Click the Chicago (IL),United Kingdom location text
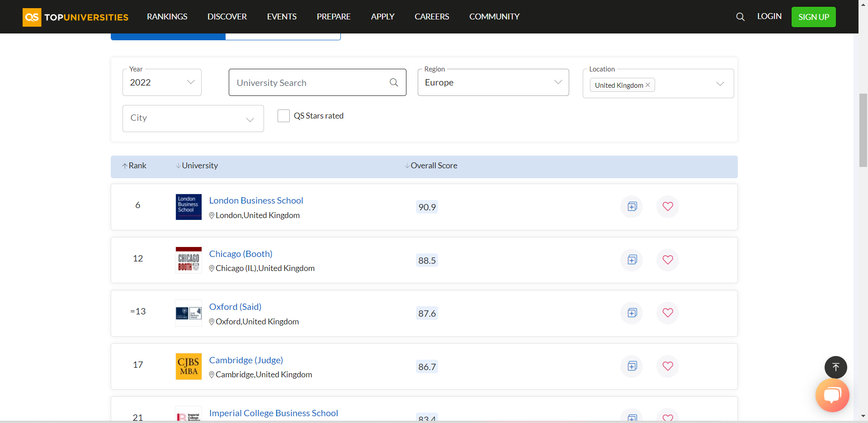The width and height of the screenshot is (868, 423). pyautogui.click(x=265, y=268)
